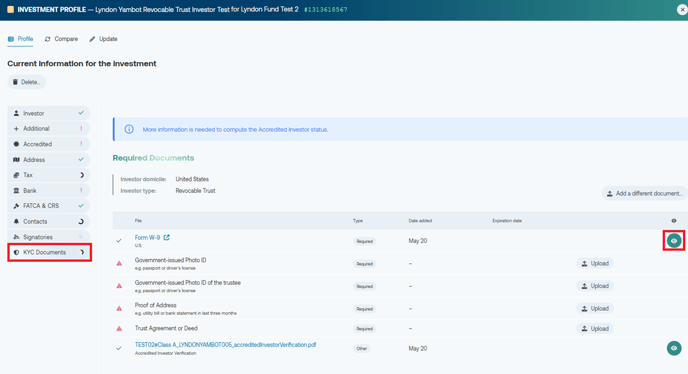Click the Revocable Trust investor type value
Image resolution: width=688 pixels, height=374 pixels.
coord(195,191)
